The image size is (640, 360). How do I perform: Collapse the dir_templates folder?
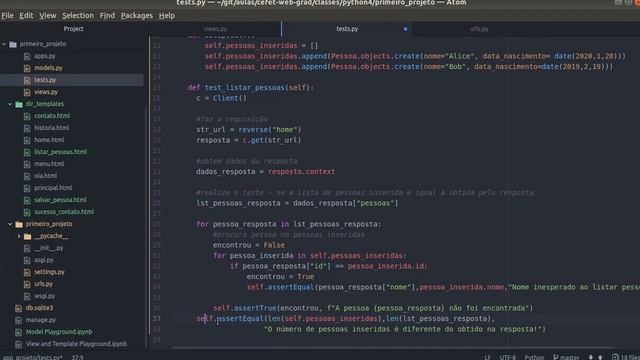click(10, 104)
